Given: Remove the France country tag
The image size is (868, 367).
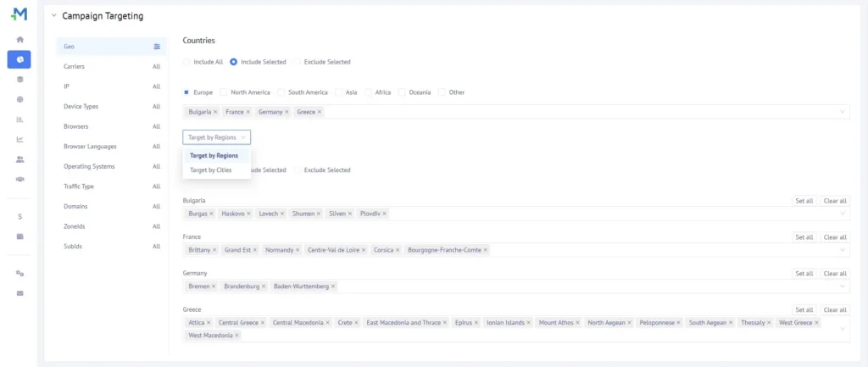Looking at the screenshot, I should [248, 112].
